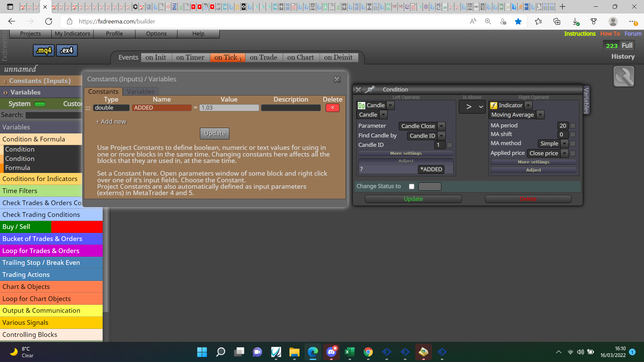Toggle checkbox next to MA period
This screenshot has width=644, height=362.
[573, 126]
